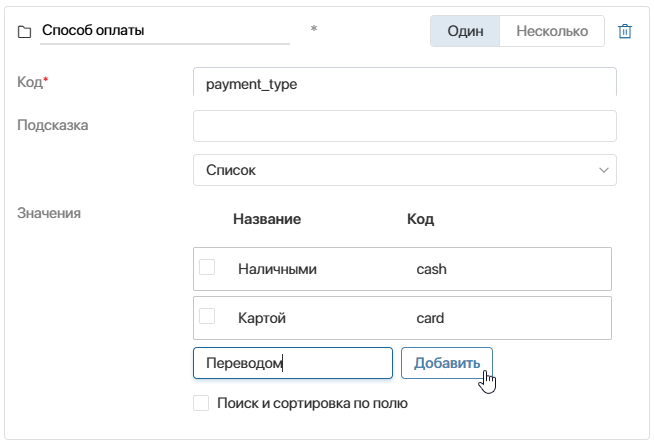Enable Поиск и сортировка по полю
The width and height of the screenshot is (654, 444).
[x=201, y=403]
